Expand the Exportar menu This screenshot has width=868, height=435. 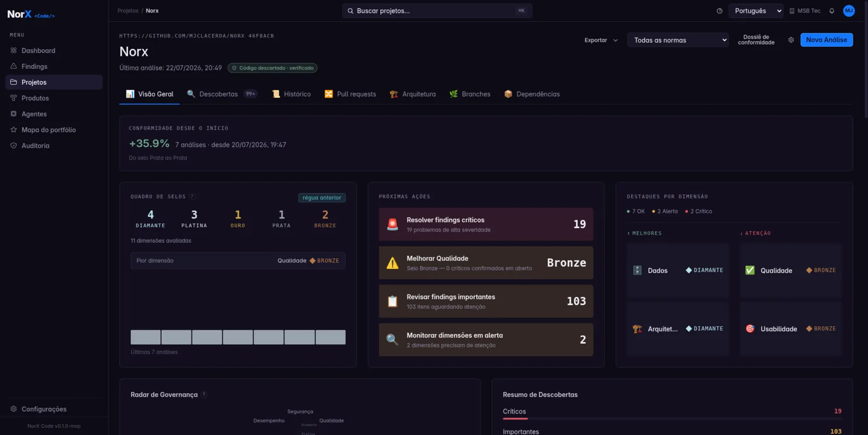pyautogui.click(x=601, y=40)
